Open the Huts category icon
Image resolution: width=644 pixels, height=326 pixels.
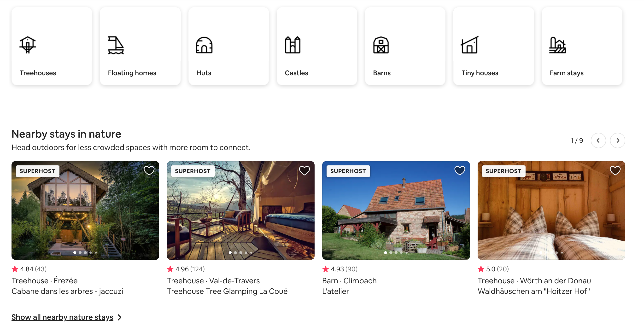[204, 45]
